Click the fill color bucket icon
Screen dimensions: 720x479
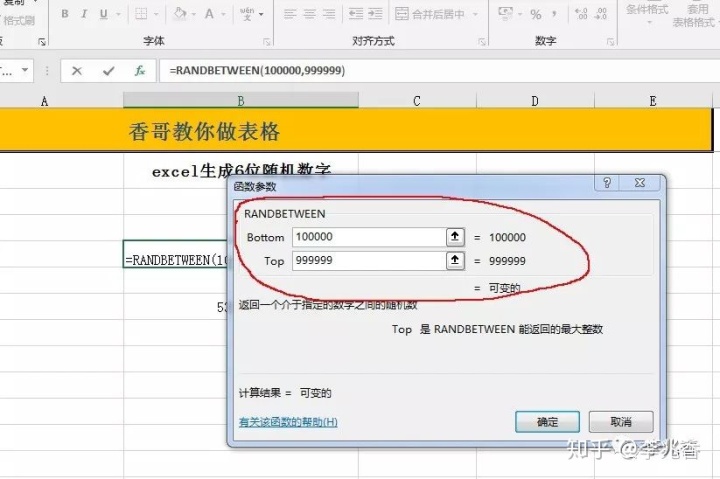pyautogui.click(x=180, y=14)
